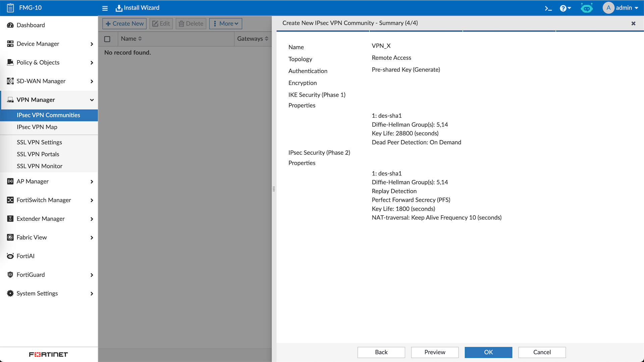Click the Install Wizard icon
The width and height of the screenshot is (644, 362).
[x=119, y=8]
